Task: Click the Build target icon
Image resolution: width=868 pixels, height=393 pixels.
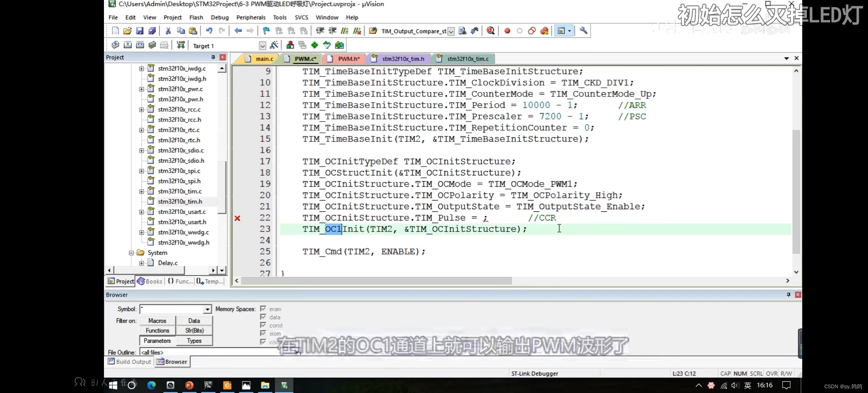Action: tap(128, 45)
